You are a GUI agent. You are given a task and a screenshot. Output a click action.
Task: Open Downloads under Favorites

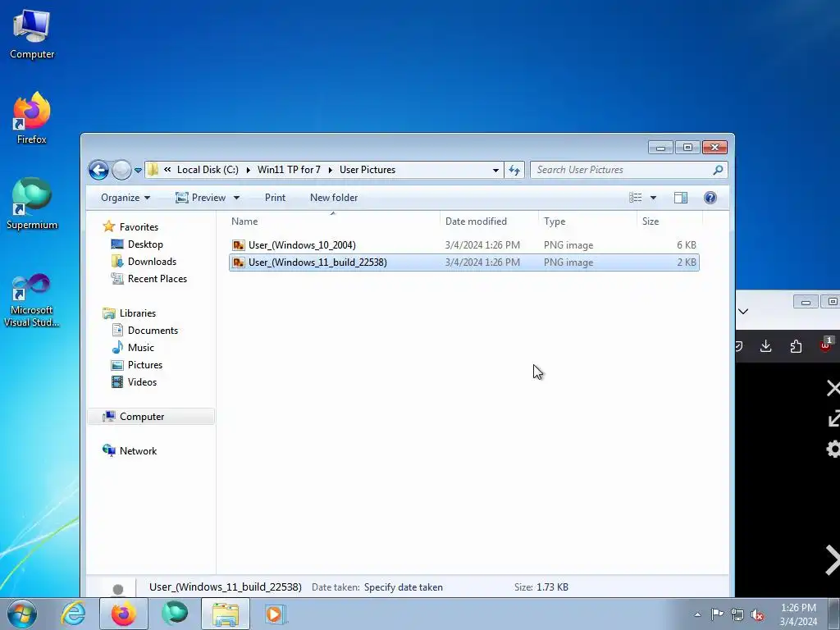pos(152,262)
